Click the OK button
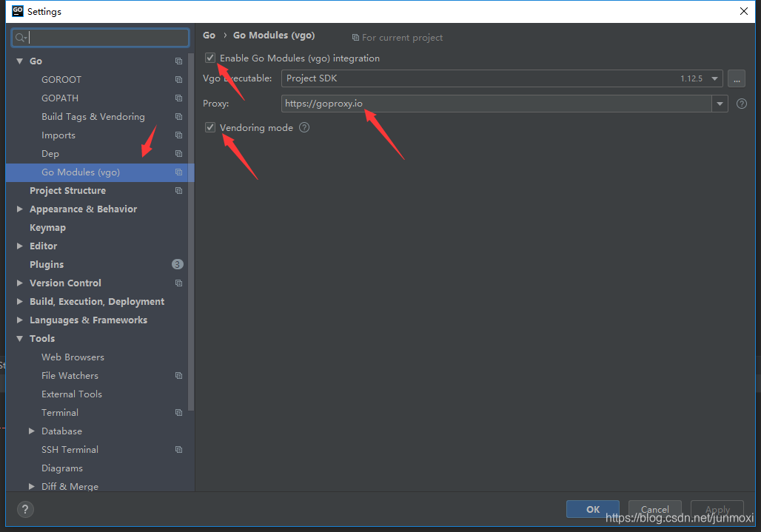Image resolution: width=761 pixels, height=532 pixels. tap(593, 509)
